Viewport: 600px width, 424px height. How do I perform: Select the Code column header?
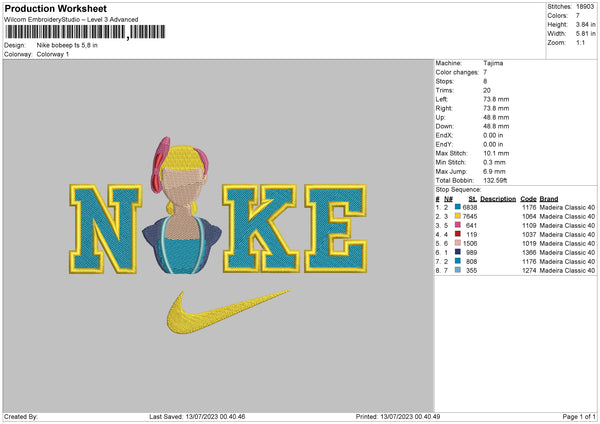click(528, 199)
